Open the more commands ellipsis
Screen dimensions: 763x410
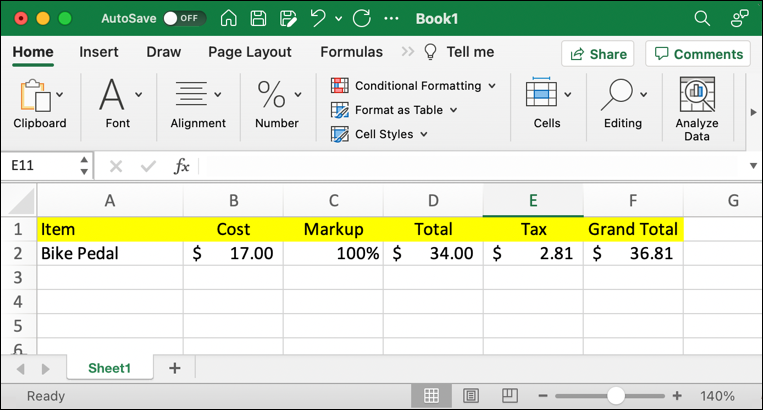391,19
